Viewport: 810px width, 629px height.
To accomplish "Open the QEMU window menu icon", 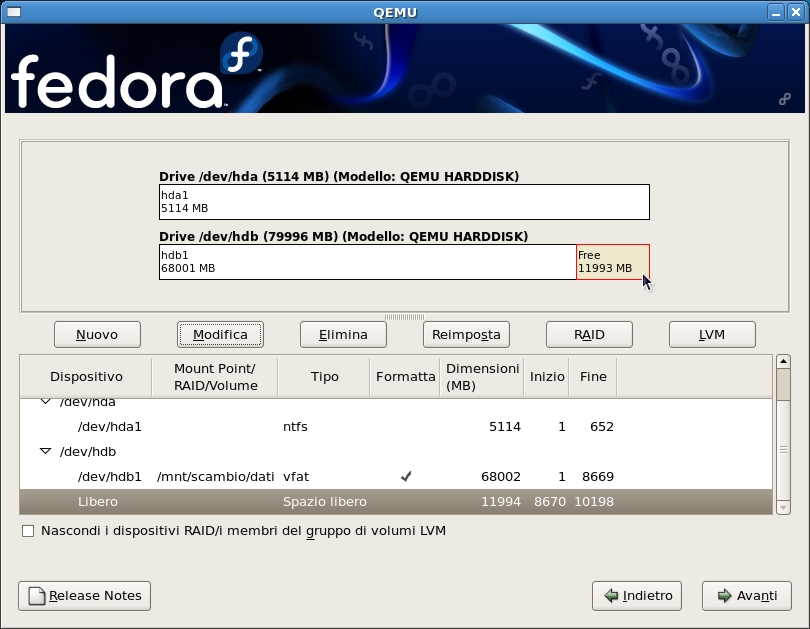I will (x=14, y=12).
